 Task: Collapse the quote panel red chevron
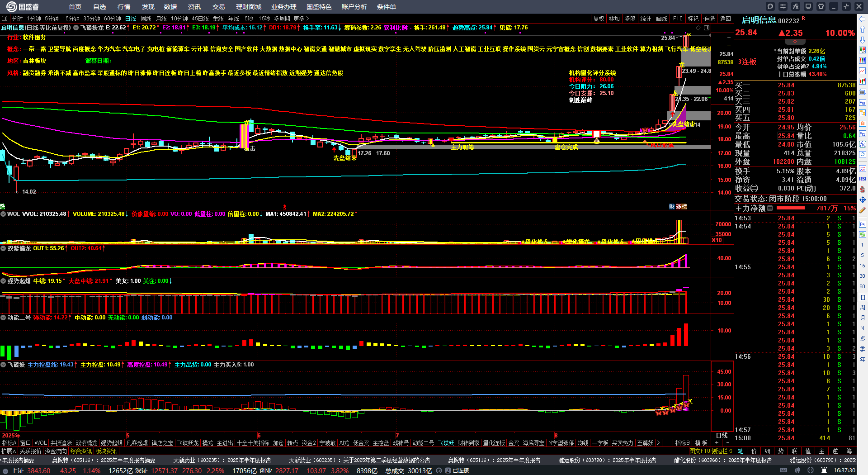click(x=795, y=42)
